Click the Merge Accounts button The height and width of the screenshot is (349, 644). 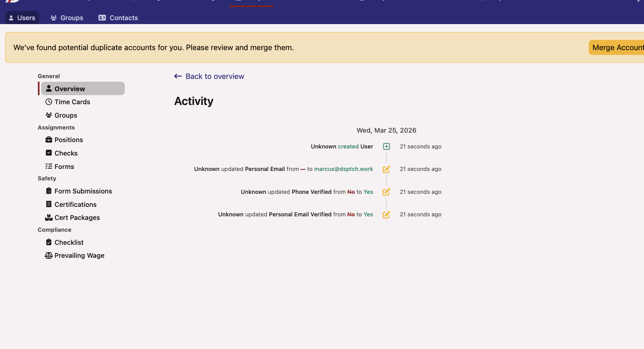(616, 47)
